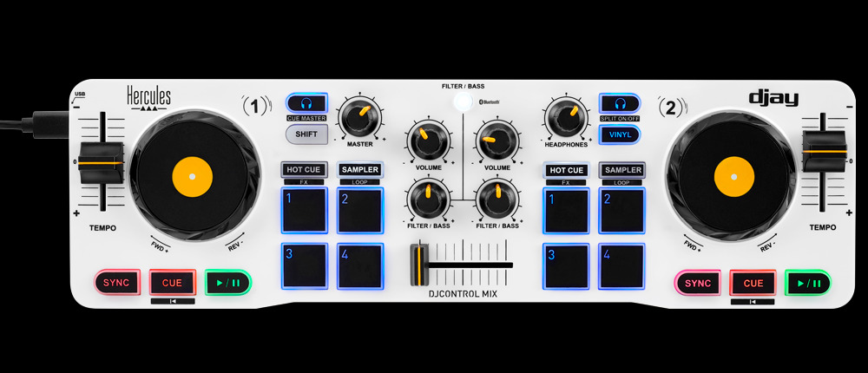This screenshot has width=868, height=373.
Task: Click the deck 2 TEMPO fader cap
Action: [825, 151]
